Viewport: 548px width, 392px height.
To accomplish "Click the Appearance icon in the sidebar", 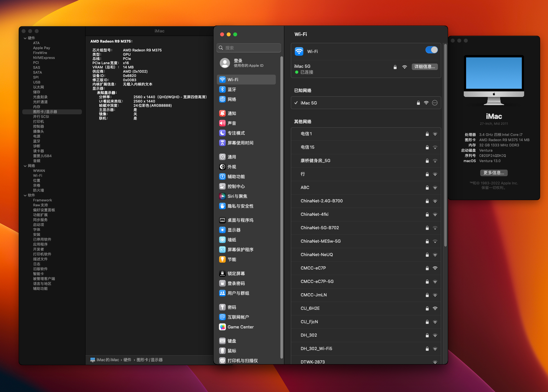I will (222, 167).
